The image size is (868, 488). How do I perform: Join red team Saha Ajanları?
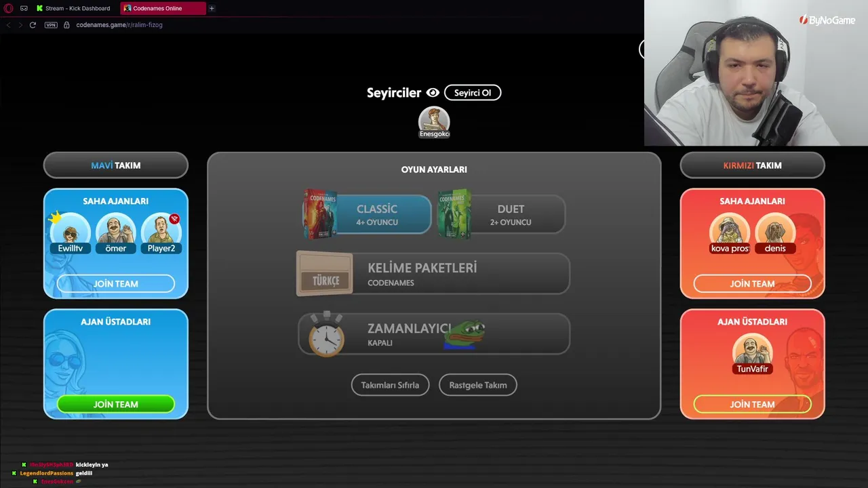[752, 284]
